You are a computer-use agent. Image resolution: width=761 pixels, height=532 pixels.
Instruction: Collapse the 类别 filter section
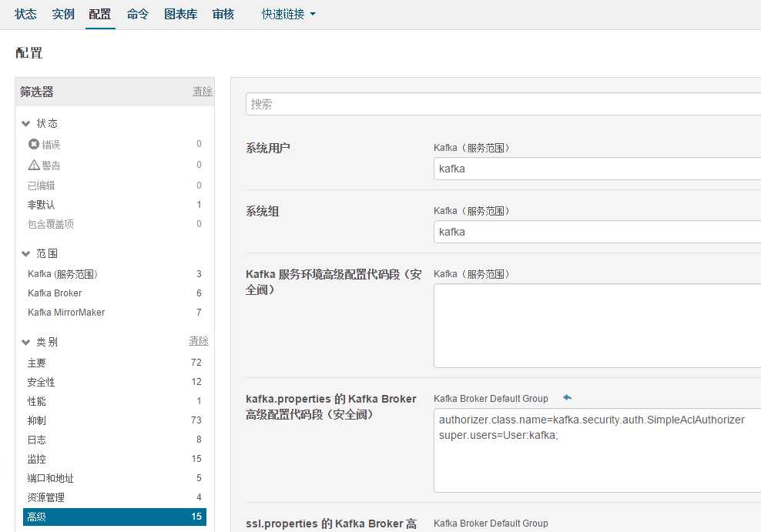(26, 343)
